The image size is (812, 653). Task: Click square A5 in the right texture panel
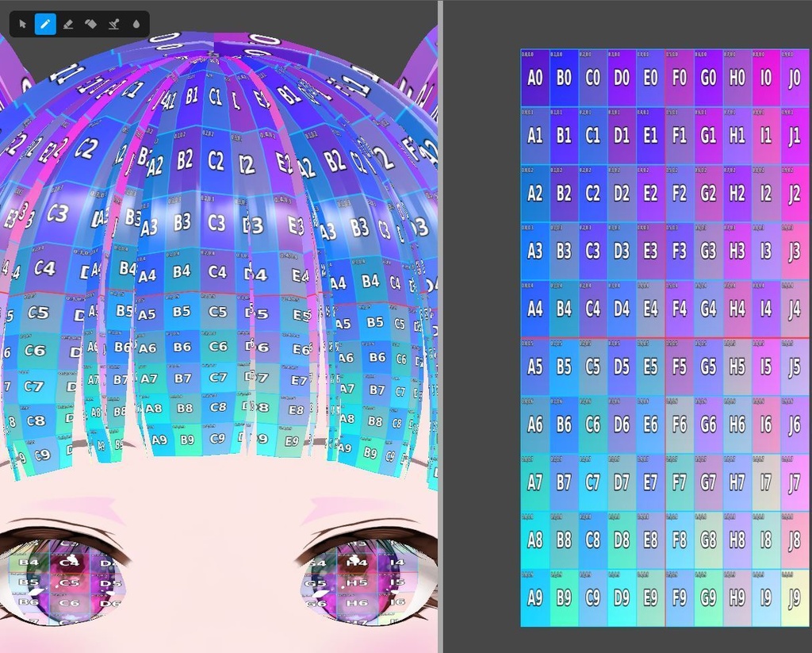click(x=535, y=367)
